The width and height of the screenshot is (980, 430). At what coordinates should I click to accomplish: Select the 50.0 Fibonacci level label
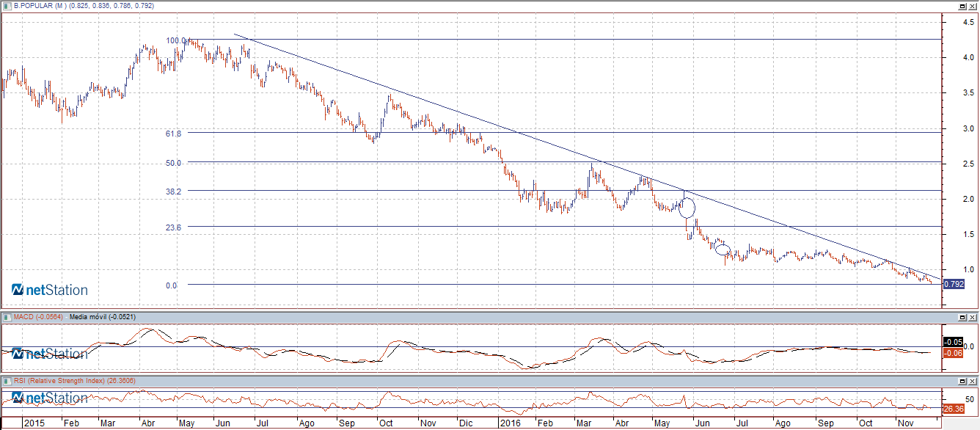[174, 163]
